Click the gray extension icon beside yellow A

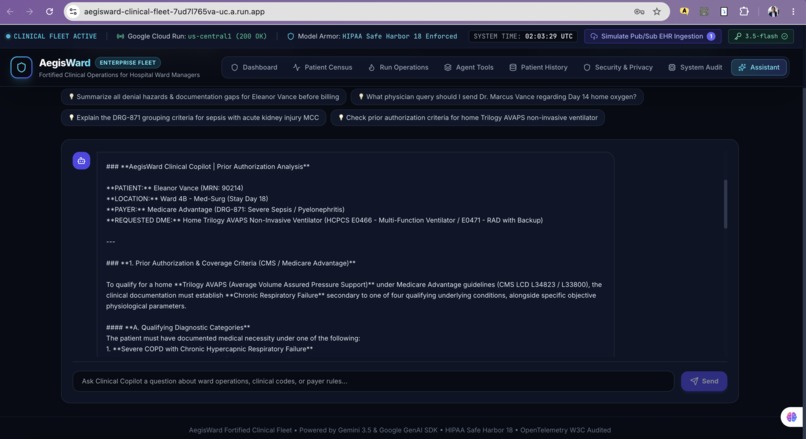click(x=704, y=11)
